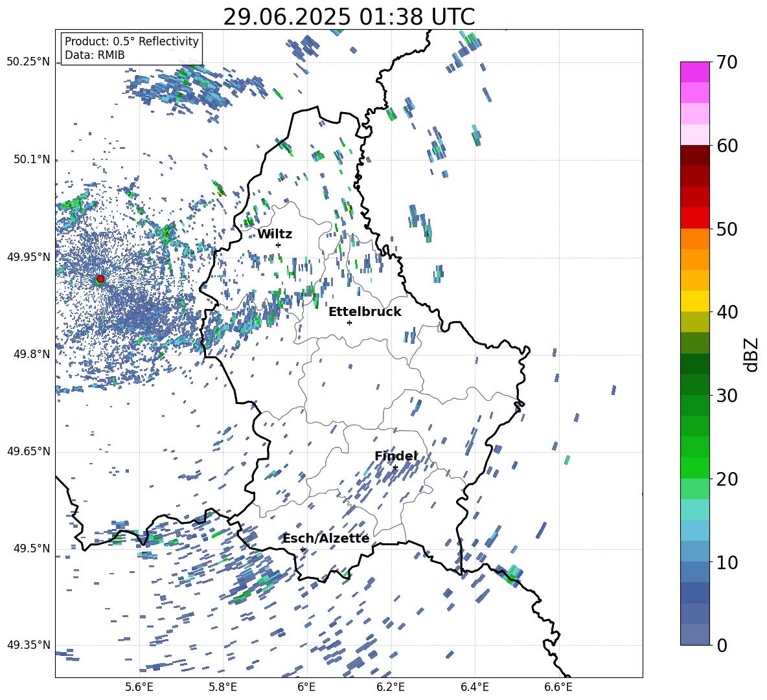Click the 50 value on colorbar

[x=727, y=229]
